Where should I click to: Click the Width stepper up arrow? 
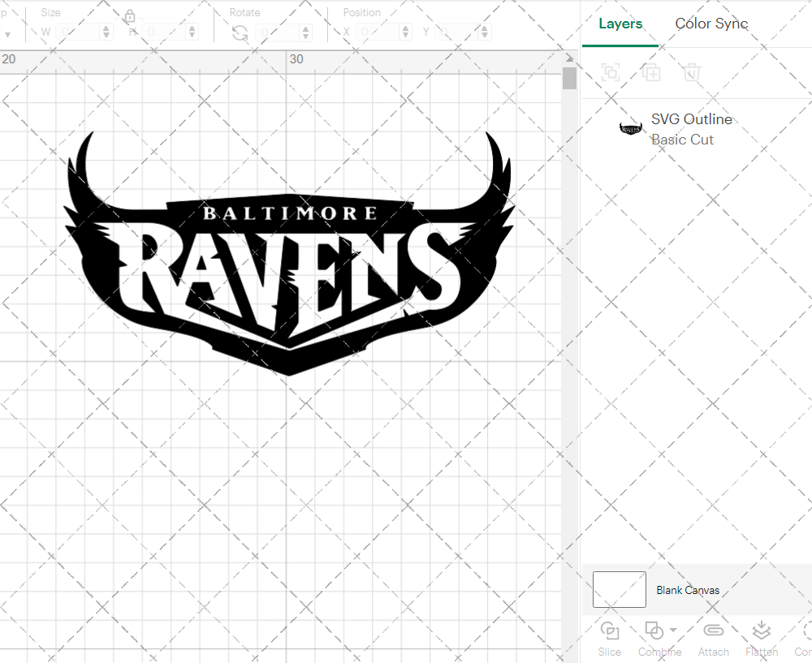(x=106, y=27)
